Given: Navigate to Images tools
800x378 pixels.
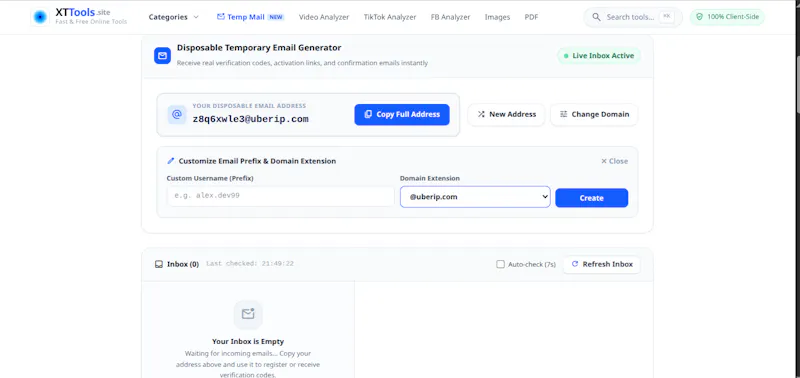Looking at the screenshot, I should coord(497,17).
